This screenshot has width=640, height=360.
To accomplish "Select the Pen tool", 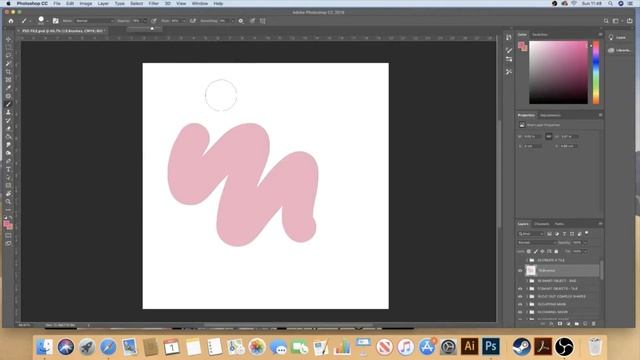I will [8, 161].
